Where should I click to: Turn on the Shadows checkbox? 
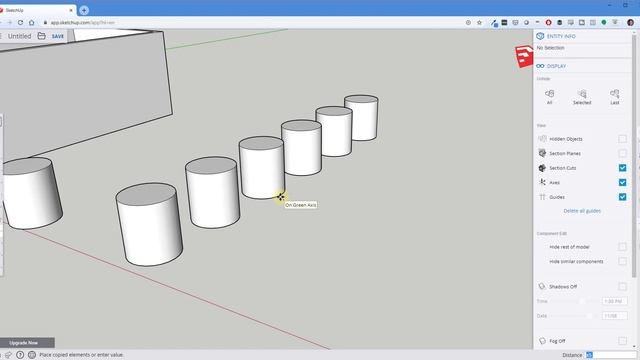click(622, 287)
